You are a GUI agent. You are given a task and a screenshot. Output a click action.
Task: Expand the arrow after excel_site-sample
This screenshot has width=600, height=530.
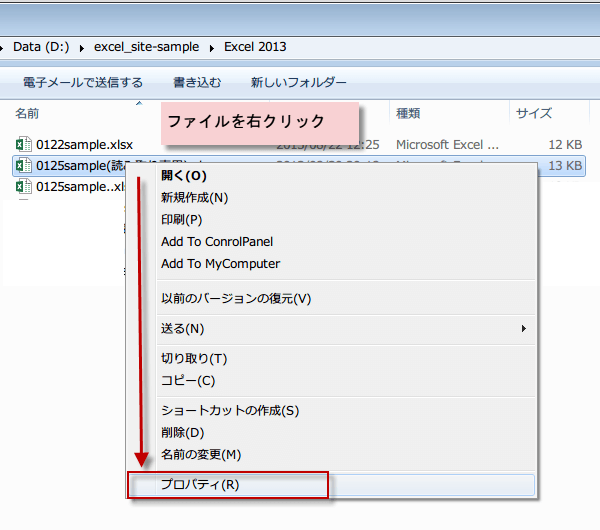212,48
